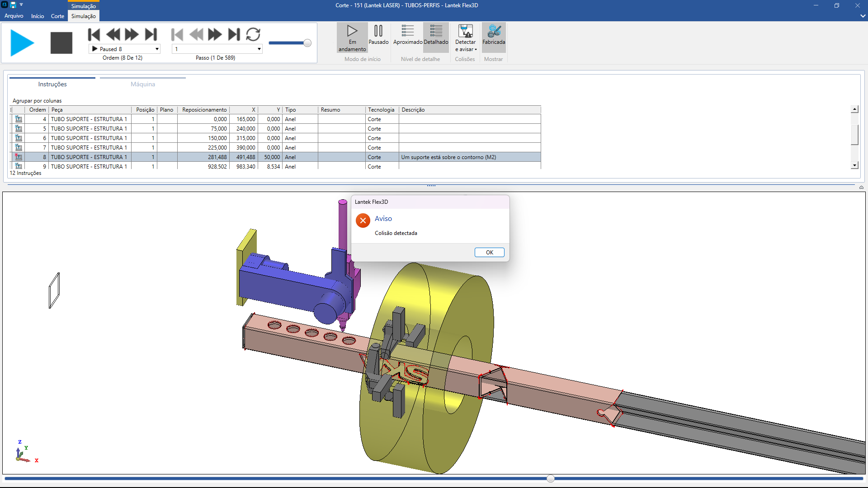Viewport: 868px width, 488px height.
Task: Switch to the Máquina tab
Action: coord(143,84)
